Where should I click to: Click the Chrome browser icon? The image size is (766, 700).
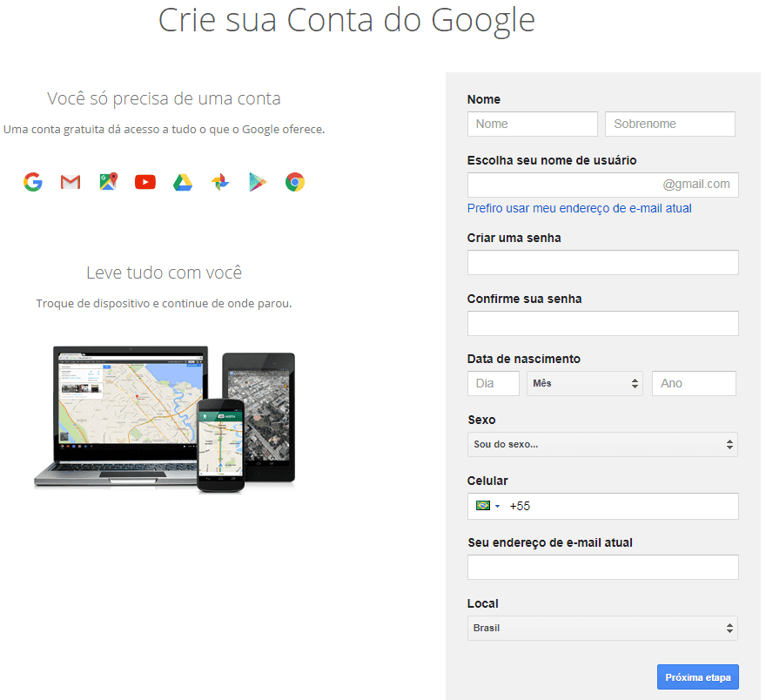coord(294,182)
